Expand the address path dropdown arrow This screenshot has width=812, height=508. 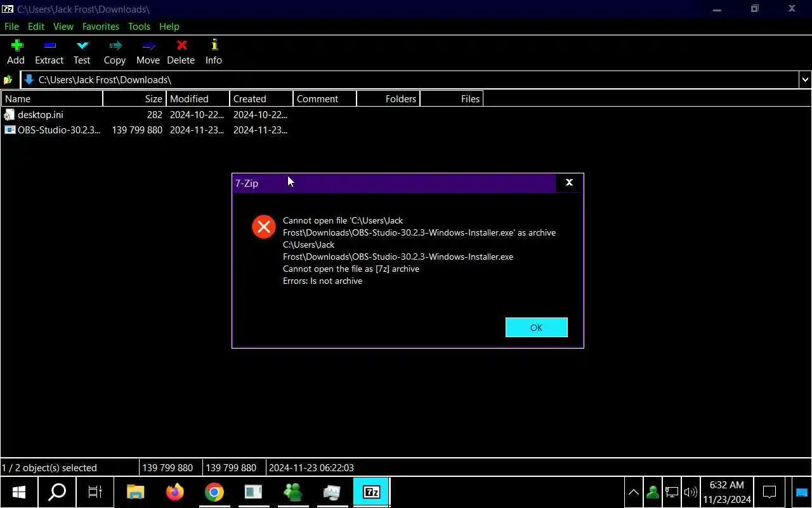click(x=805, y=80)
